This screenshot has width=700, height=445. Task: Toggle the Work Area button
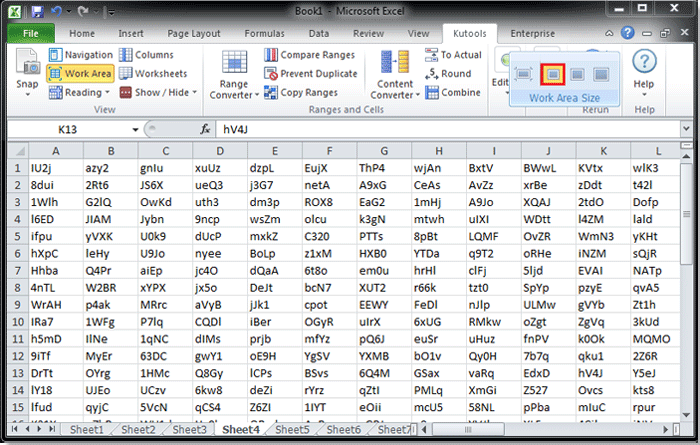[82, 73]
